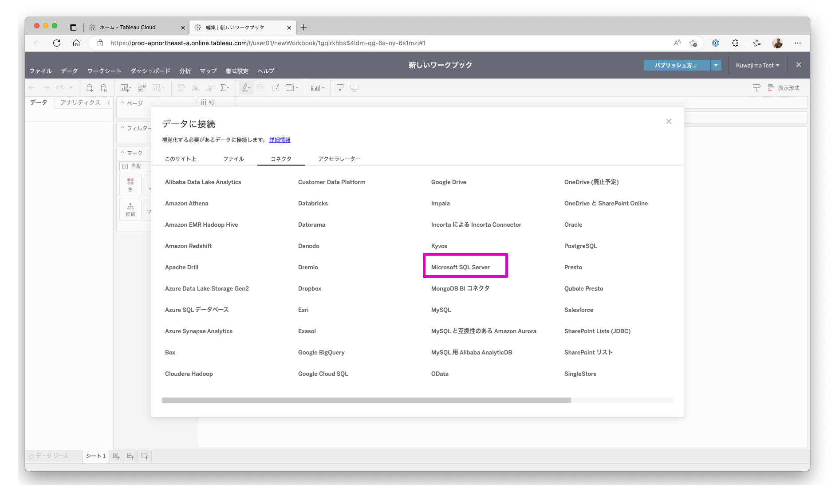Open the mark type 自動 dropdown
This screenshot has height=504, width=835.
[x=135, y=166]
